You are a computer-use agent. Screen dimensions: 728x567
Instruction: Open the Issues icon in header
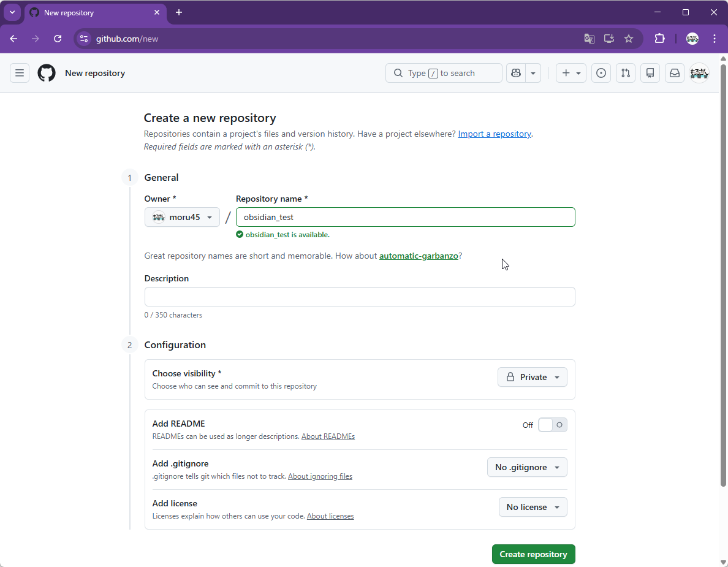pyautogui.click(x=601, y=73)
